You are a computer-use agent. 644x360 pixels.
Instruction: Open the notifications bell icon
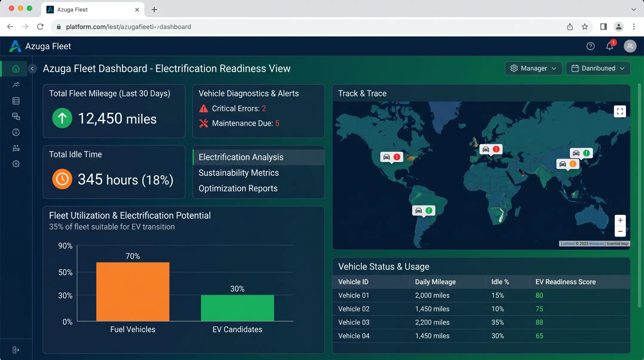610,46
